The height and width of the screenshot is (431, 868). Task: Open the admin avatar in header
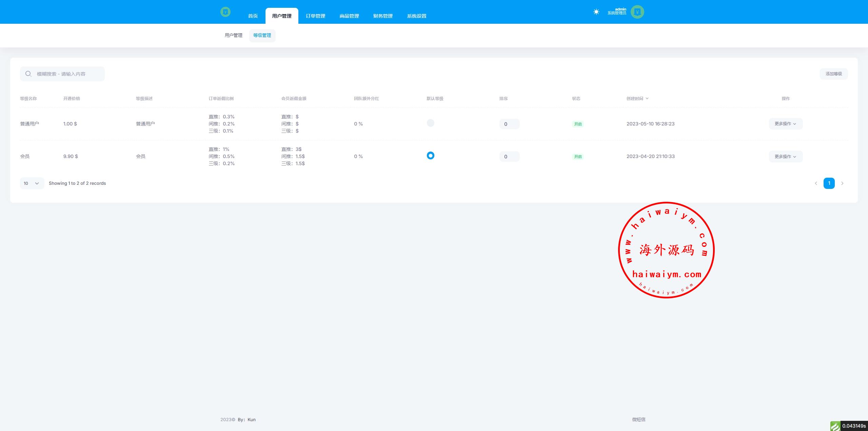(x=637, y=12)
